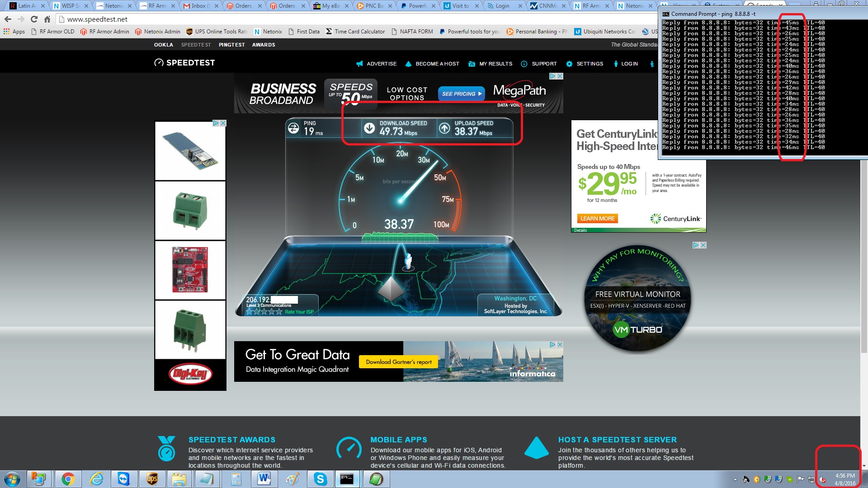Open the Skype icon in the taskbar
Viewport: 868px width, 488px height.
[320, 479]
